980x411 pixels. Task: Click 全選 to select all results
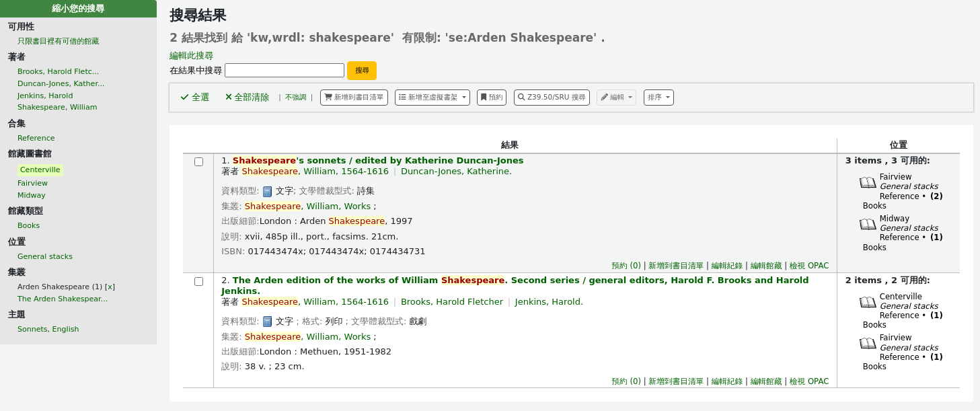(x=195, y=98)
